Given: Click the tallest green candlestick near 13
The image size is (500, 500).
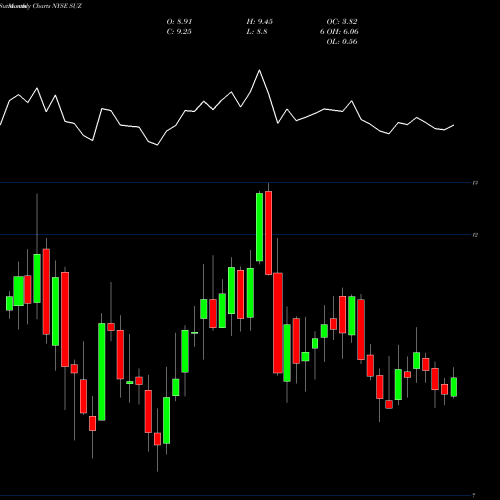Looking at the screenshot, I should [259, 227].
